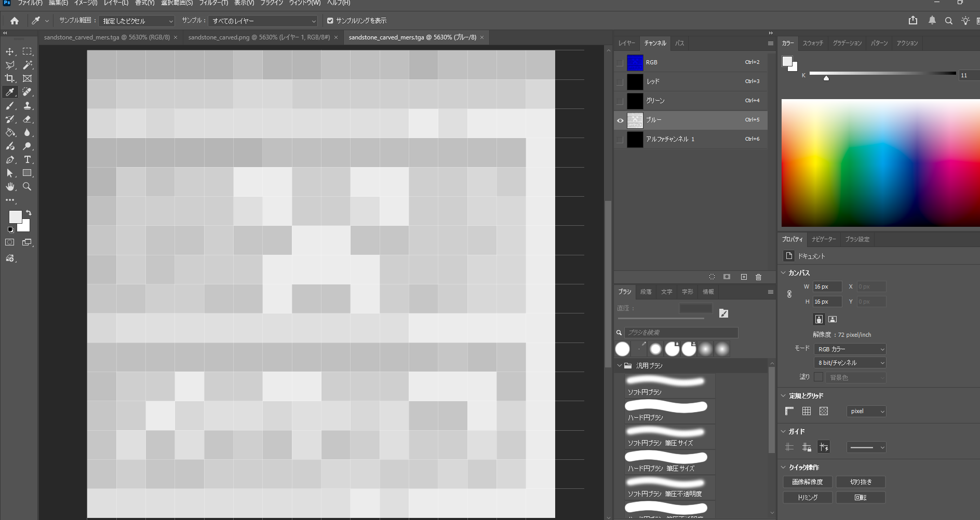The width and height of the screenshot is (980, 520).
Task: Show the レッド channel
Action: (620, 81)
